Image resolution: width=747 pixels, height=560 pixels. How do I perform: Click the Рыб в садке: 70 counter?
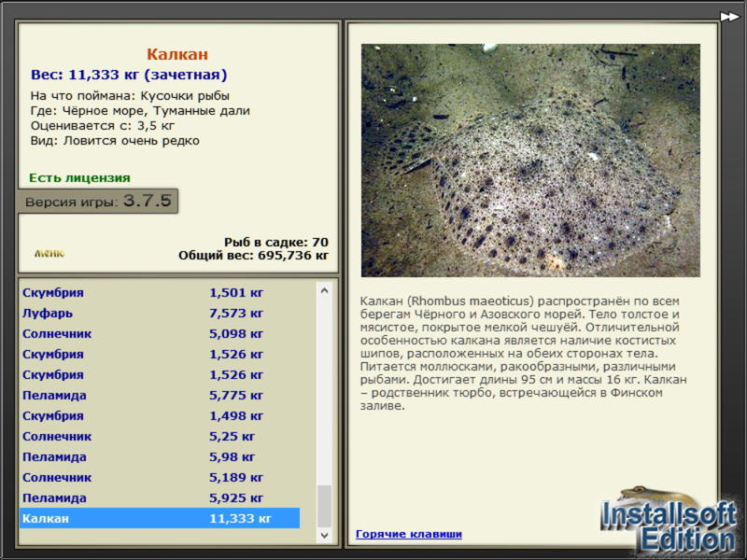(276, 242)
